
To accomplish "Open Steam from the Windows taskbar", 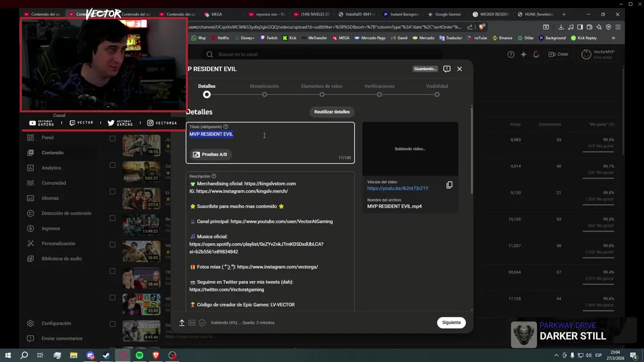I will pos(107,355).
